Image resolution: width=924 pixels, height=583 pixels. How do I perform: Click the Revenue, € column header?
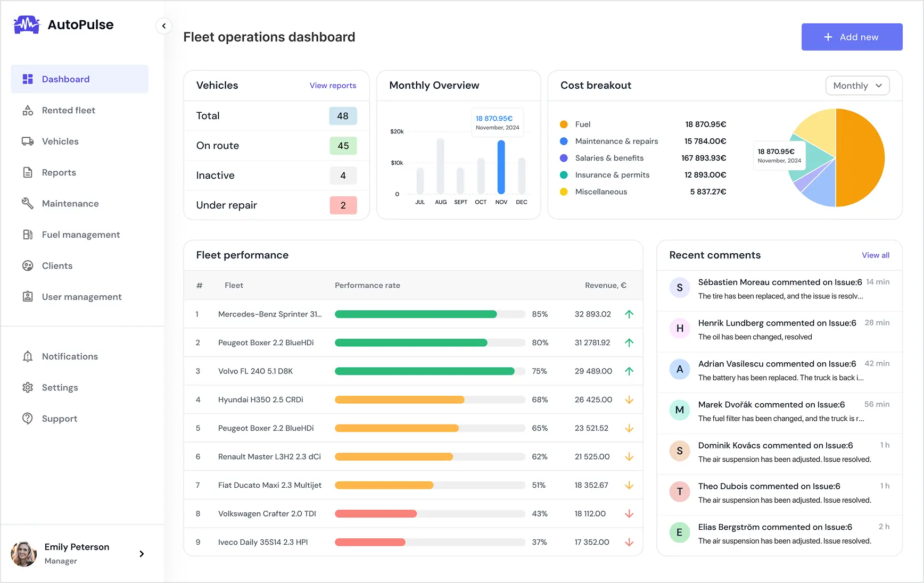point(606,286)
